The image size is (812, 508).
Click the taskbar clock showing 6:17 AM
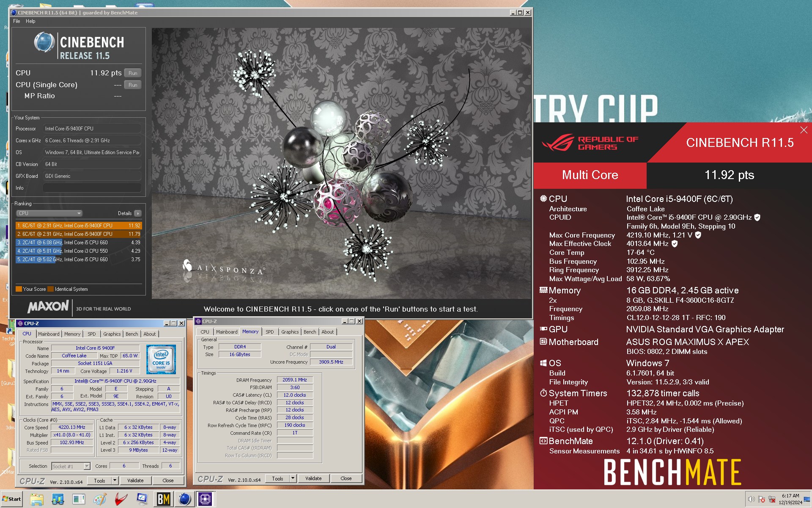click(x=790, y=499)
